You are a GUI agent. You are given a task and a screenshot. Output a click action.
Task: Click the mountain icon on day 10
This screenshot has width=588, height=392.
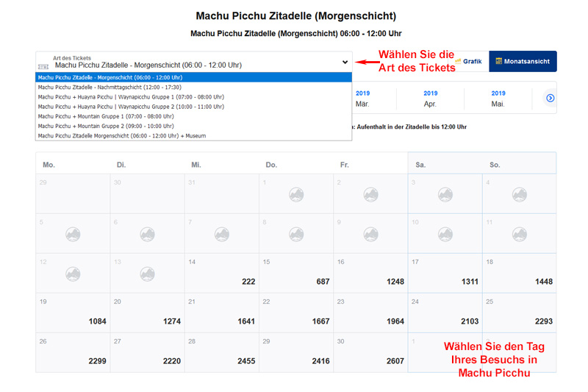pyautogui.click(x=445, y=235)
